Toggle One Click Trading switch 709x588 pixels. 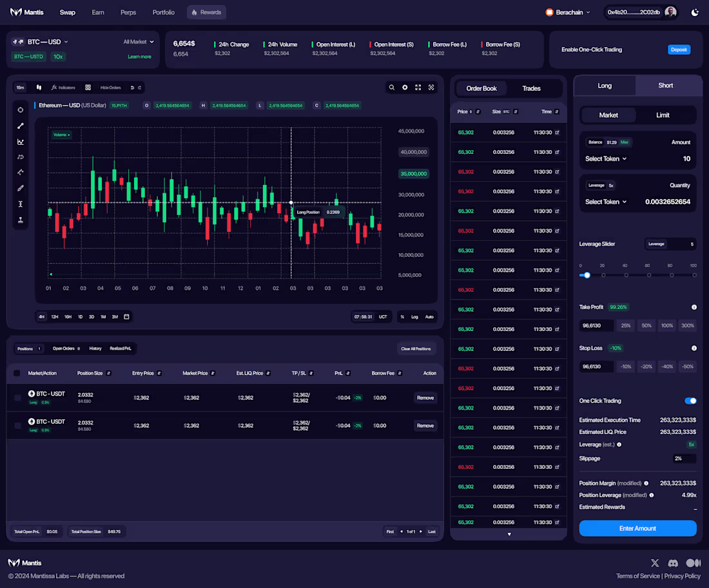coord(690,401)
